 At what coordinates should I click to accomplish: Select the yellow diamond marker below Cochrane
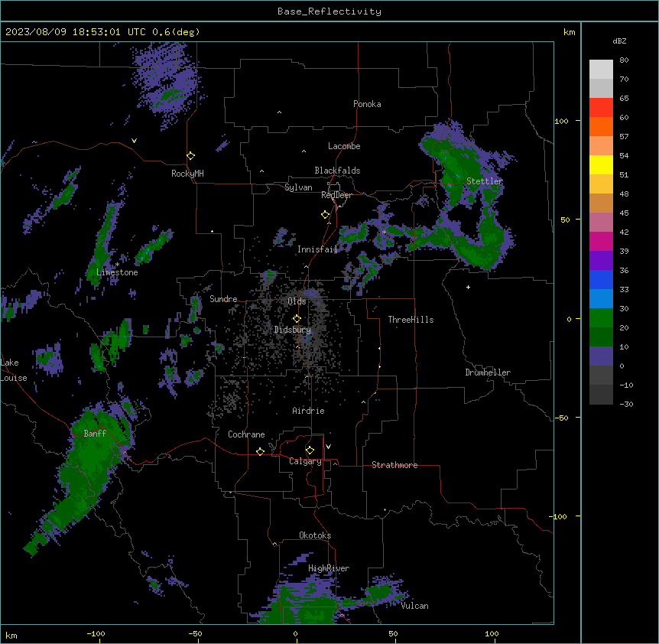coord(260,451)
